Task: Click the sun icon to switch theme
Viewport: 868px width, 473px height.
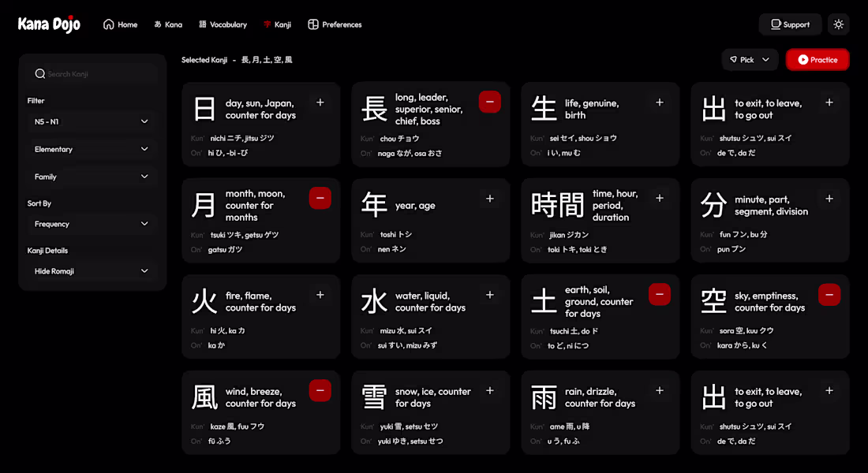Action: point(838,24)
